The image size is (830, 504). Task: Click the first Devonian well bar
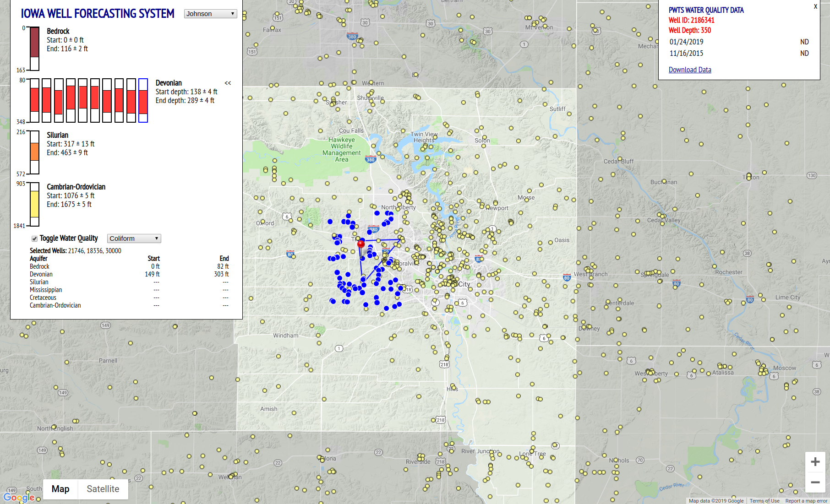point(35,100)
